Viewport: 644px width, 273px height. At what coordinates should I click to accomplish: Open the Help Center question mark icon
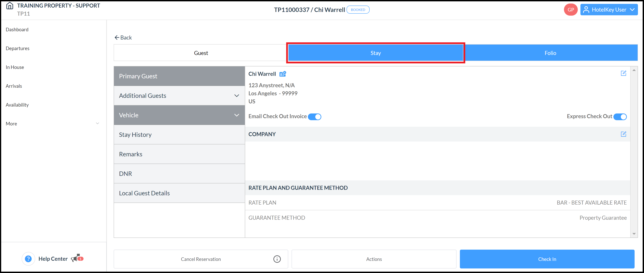tap(28, 259)
